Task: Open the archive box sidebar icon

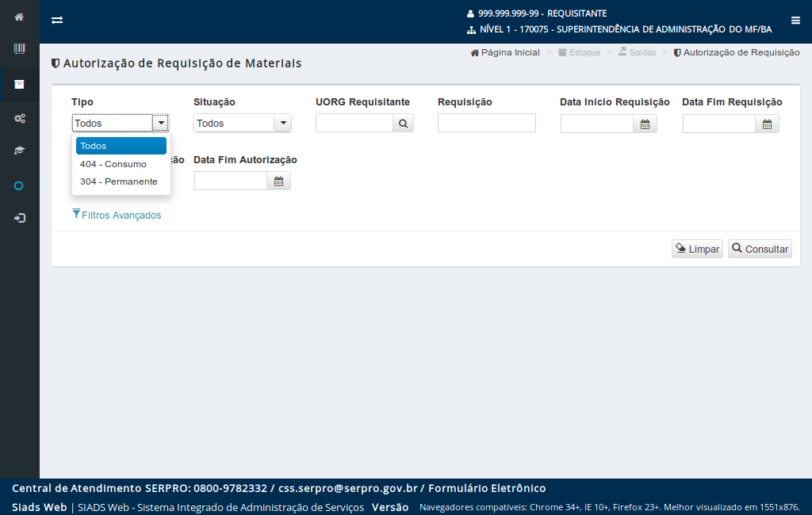Action: click(19, 84)
